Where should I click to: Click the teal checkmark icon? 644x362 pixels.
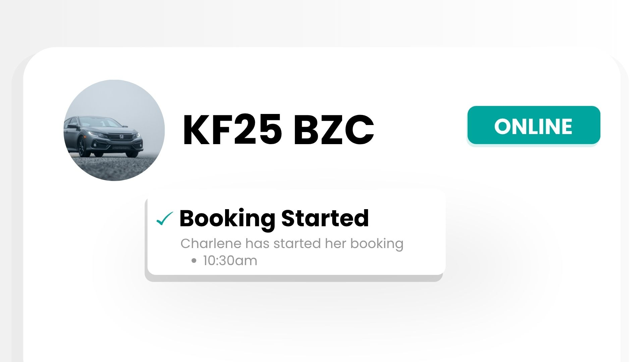click(x=164, y=219)
